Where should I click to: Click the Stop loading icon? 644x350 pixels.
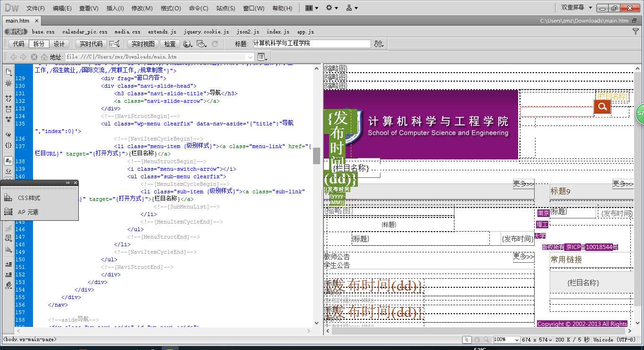[x=34, y=57]
